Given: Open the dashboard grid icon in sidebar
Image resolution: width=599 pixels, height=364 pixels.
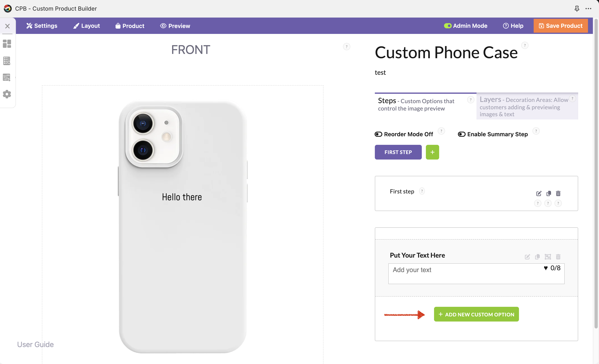Looking at the screenshot, I should pos(7,44).
